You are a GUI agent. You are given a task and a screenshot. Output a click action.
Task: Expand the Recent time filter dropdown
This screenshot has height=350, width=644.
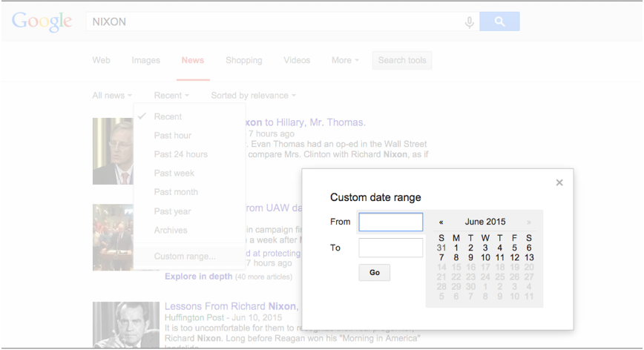[x=171, y=96]
